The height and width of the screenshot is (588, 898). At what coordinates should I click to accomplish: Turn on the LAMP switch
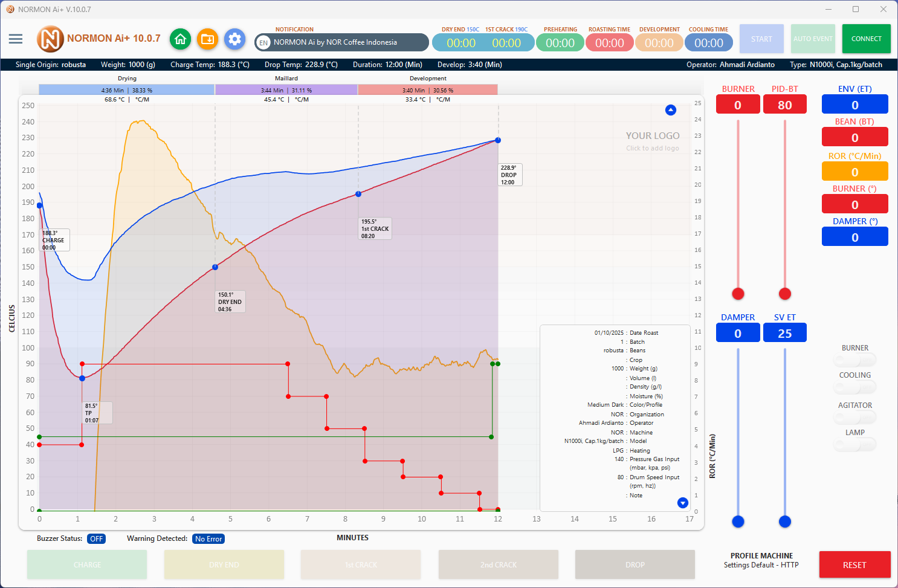pos(854,445)
